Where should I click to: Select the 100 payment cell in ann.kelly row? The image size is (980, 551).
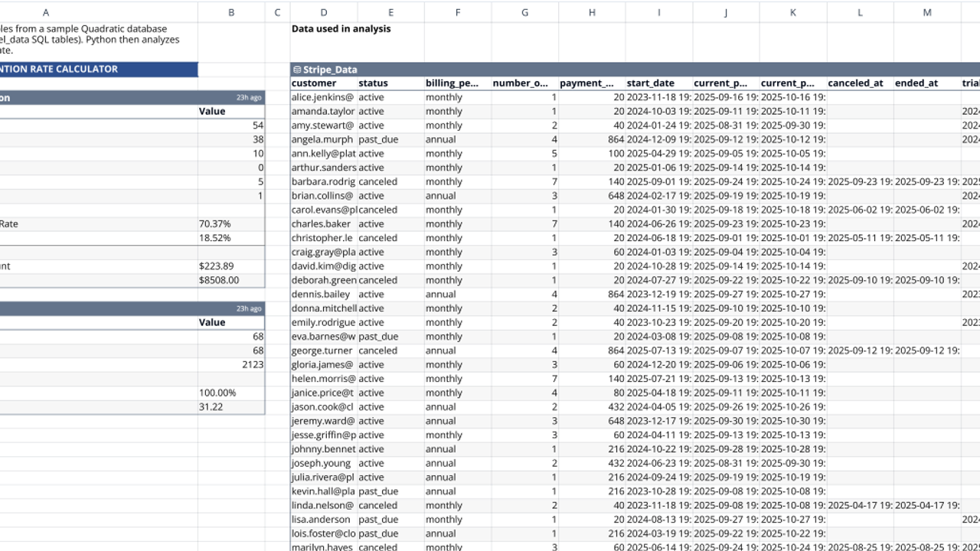(592, 153)
